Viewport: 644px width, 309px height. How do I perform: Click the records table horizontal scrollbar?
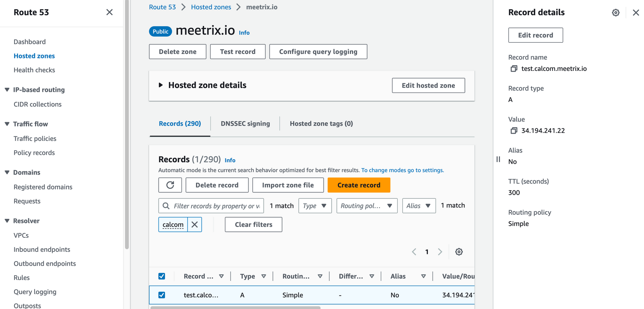click(x=235, y=307)
